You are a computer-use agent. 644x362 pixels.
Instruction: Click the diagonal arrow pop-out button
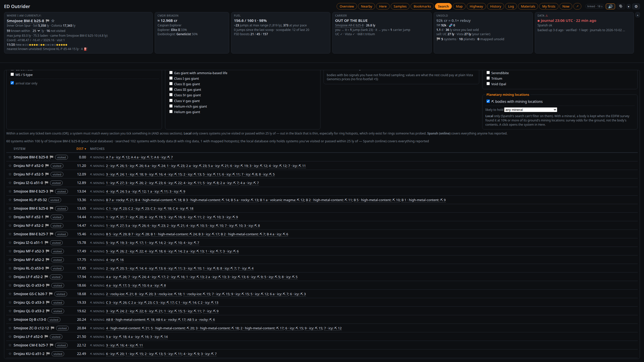(x=577, y=7)
